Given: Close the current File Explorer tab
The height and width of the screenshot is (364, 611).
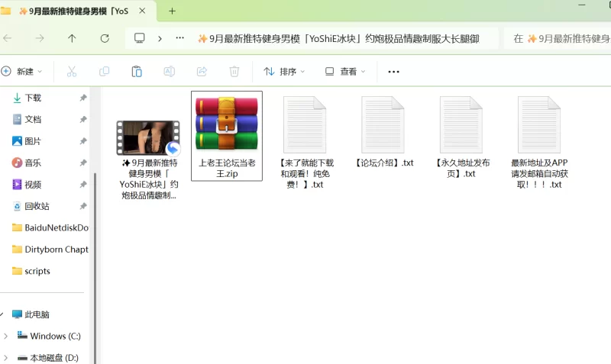Looking at the screenshot, I should point(142,11).
